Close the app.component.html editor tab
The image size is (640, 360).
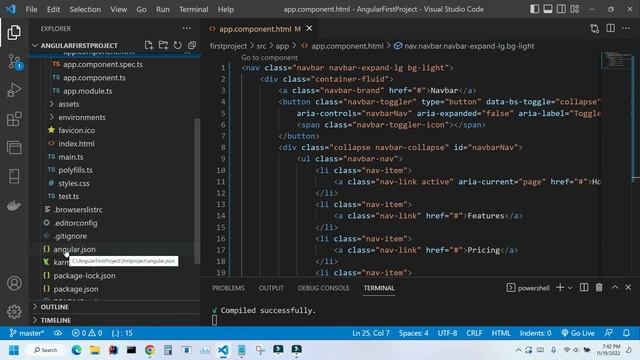[x=309, y=29]
